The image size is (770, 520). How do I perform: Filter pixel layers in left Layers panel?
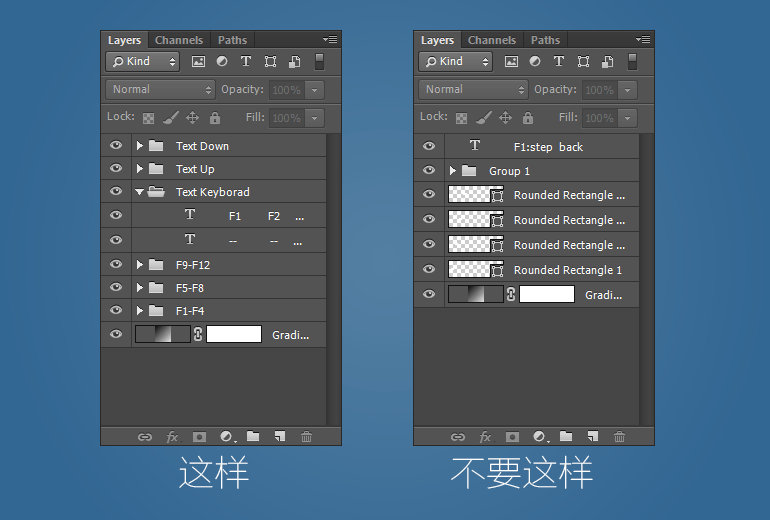click(198, 61)
